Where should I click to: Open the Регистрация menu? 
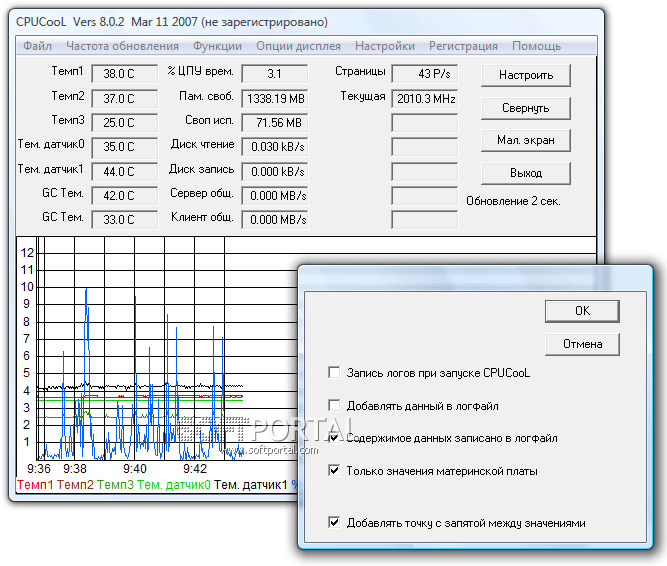coord(463,46)
